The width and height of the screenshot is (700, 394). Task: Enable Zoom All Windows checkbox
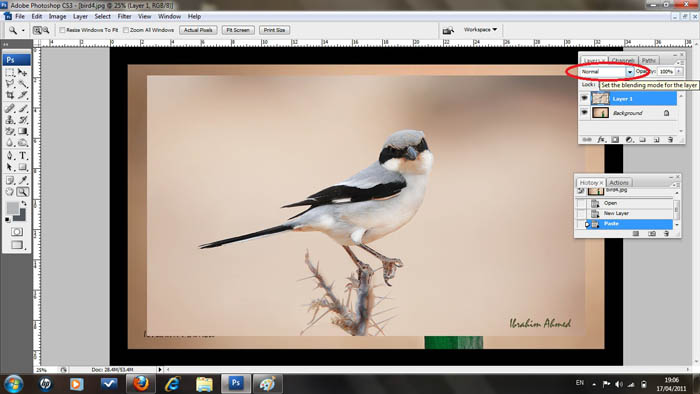126,30
